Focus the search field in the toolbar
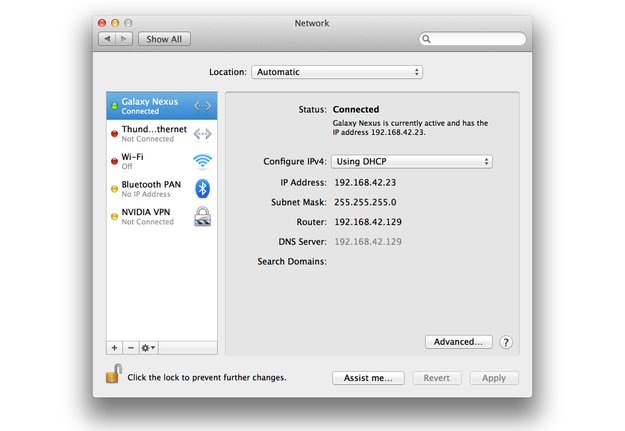The width and height of the screenshot is (625, 431). (x=472, y=39)
